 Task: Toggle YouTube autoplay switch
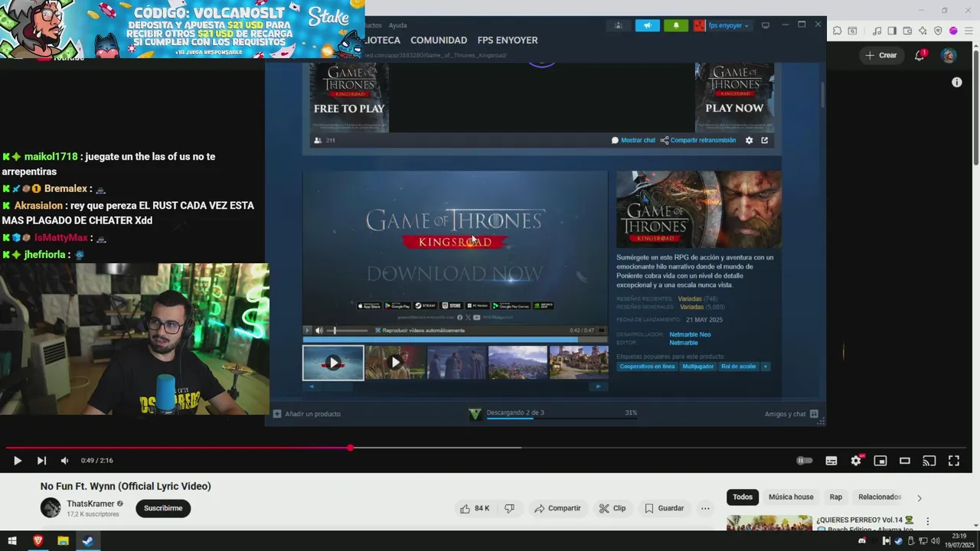(x=804, y=461)
